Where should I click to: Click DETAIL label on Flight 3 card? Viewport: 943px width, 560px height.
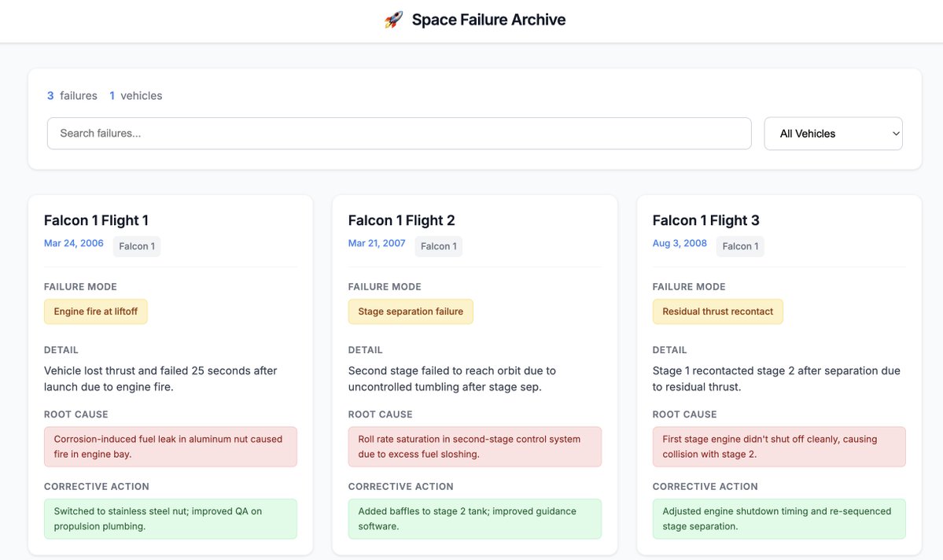[670, 350]
